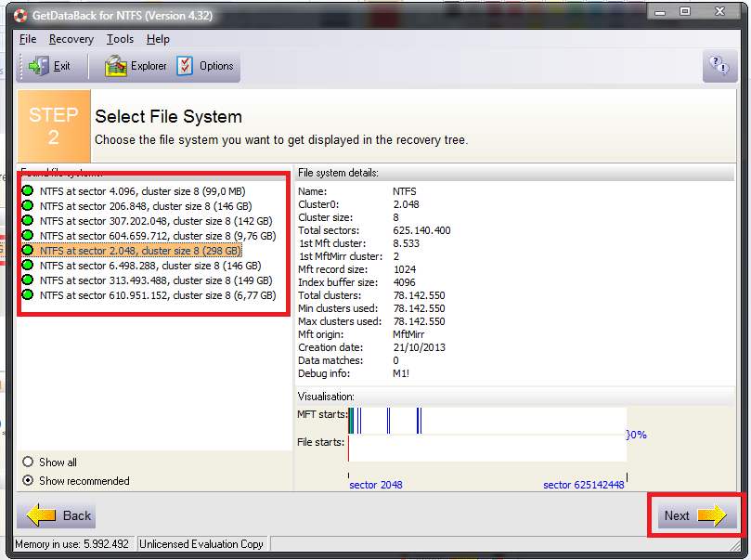Open the File menu
Viewport: 751px width, 560px height.
coord(28,39)
